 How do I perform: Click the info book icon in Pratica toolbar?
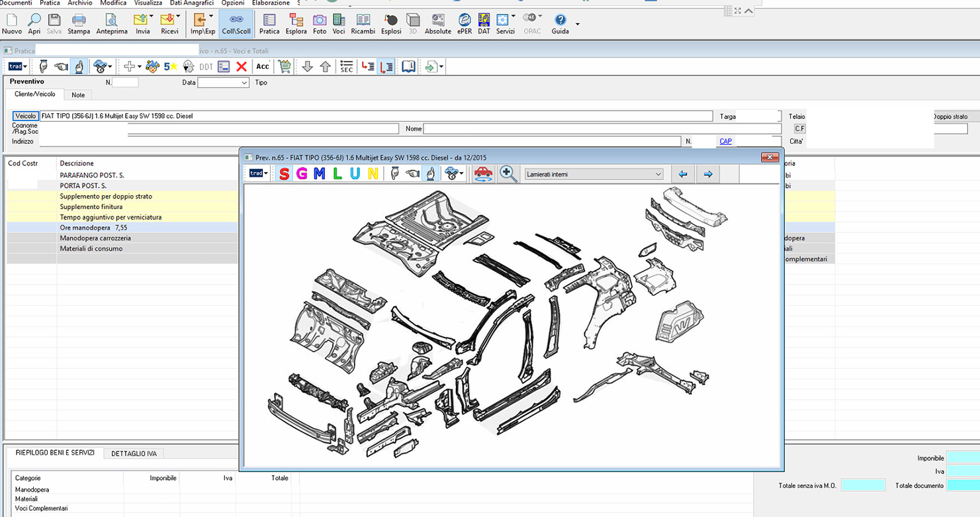[x=409, y=66]
